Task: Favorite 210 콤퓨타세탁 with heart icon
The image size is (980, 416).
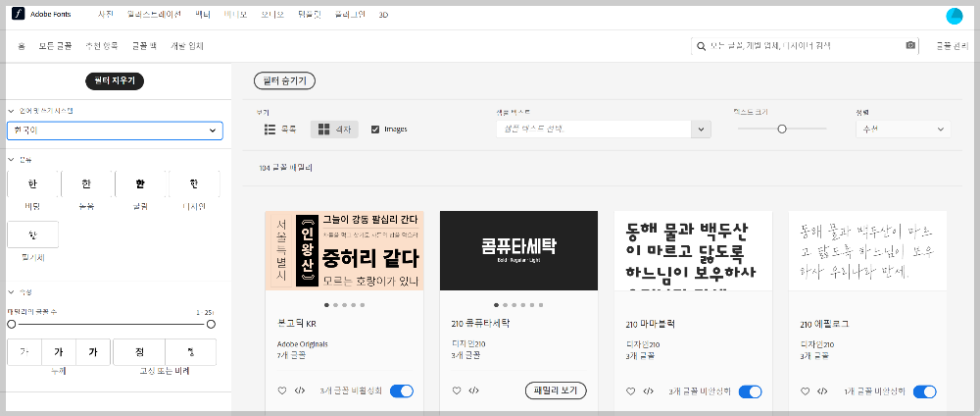Action: [x=457, y=390]
